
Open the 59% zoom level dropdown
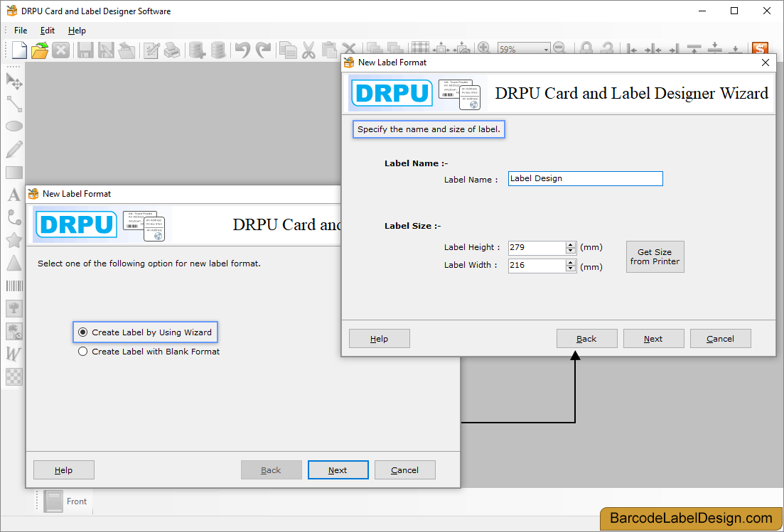(x=546, y=49)
